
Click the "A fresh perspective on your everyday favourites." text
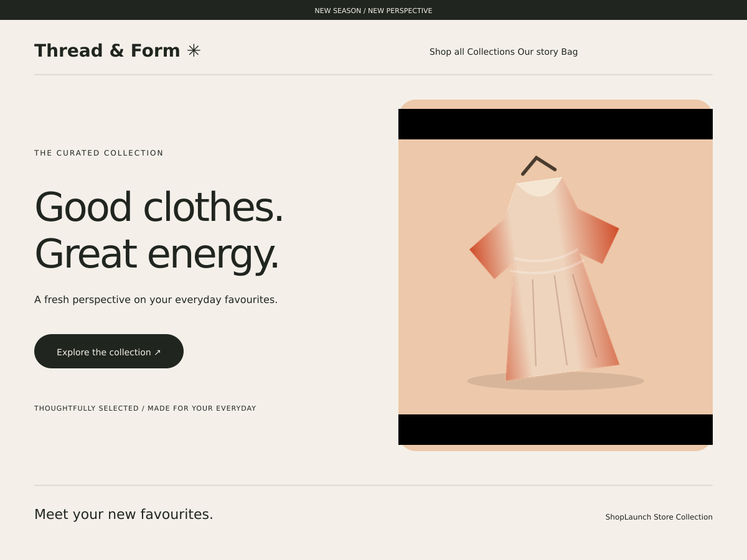pos(156,299)
